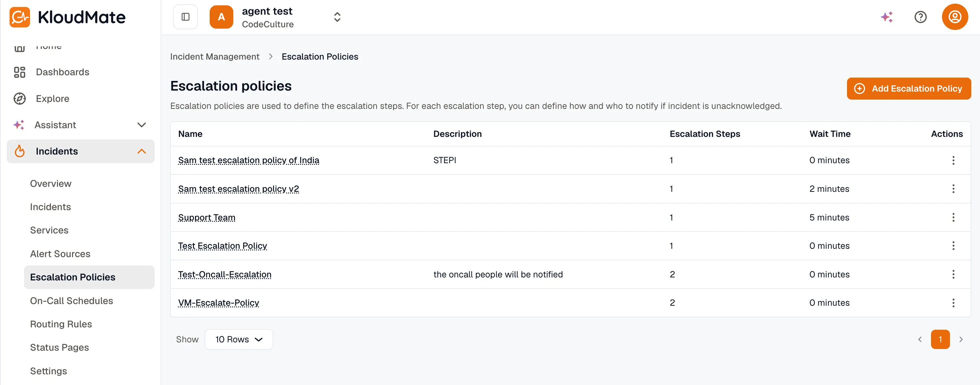Viewport: 980px width, 385px height.
Task: Open actions menu for Support Team row
Action: [953, 217]
